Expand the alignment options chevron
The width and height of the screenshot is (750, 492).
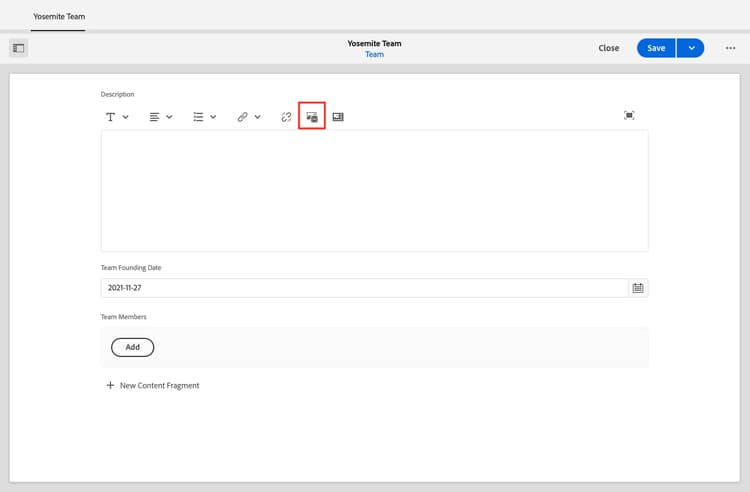pos(169,117)
